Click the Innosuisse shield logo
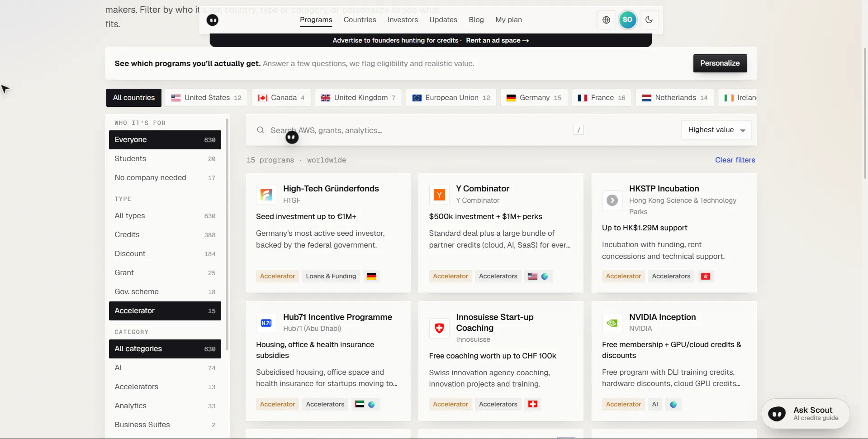This screenshot has width=868, height=439. 439,328
